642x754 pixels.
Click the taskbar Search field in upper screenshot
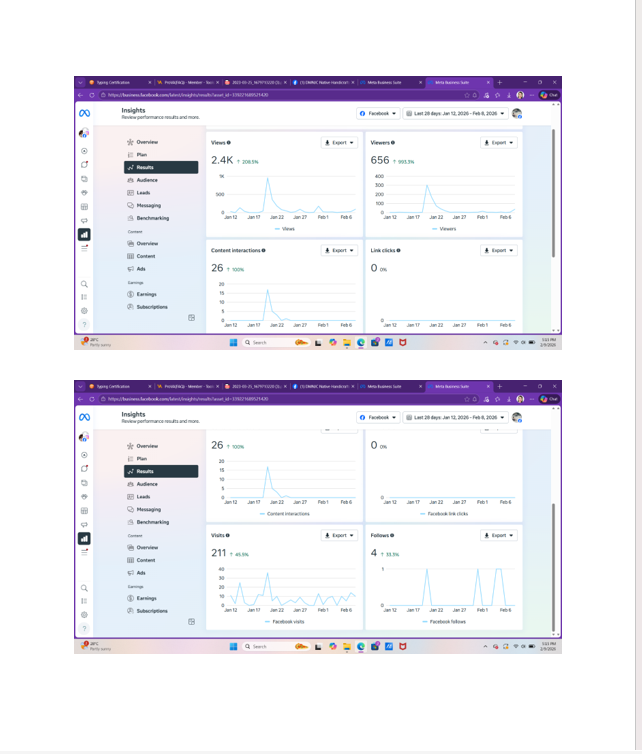(267, 342)
